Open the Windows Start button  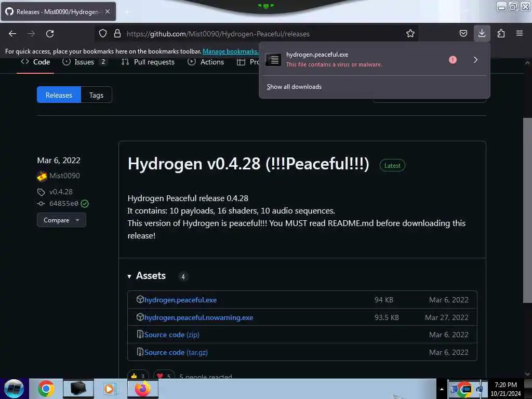(14, 389)
